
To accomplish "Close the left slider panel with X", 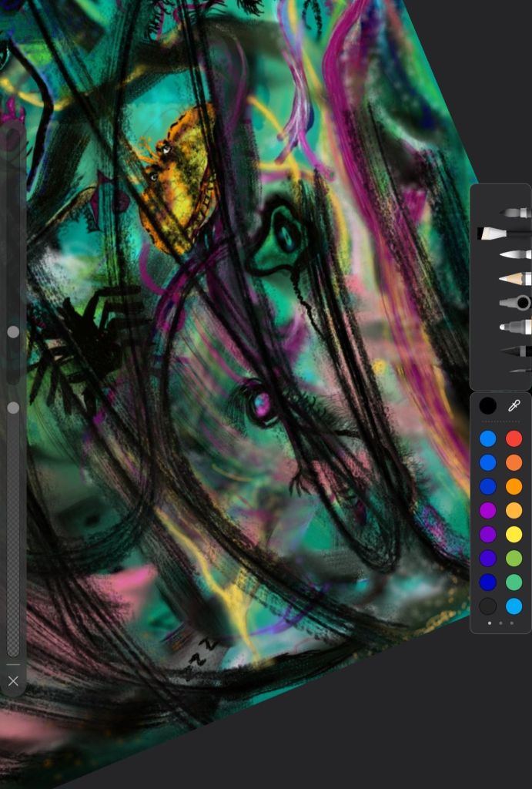I will [x=13, y=680].
